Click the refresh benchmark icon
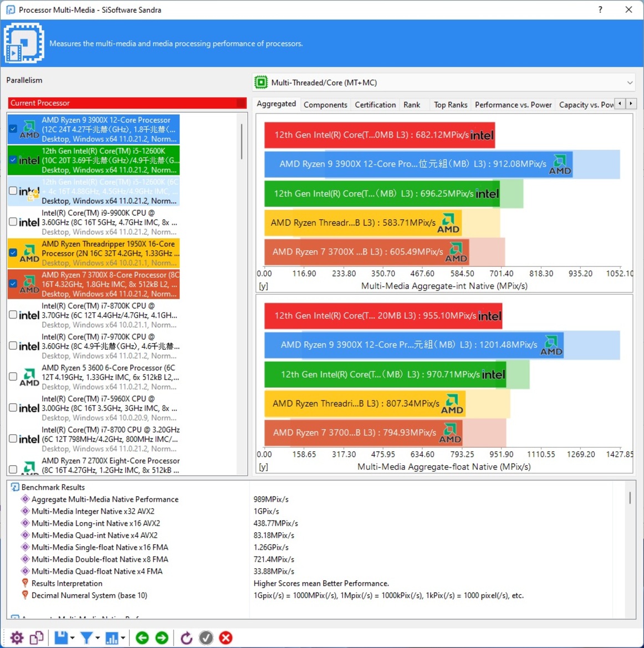 click(x=186, y=637)
